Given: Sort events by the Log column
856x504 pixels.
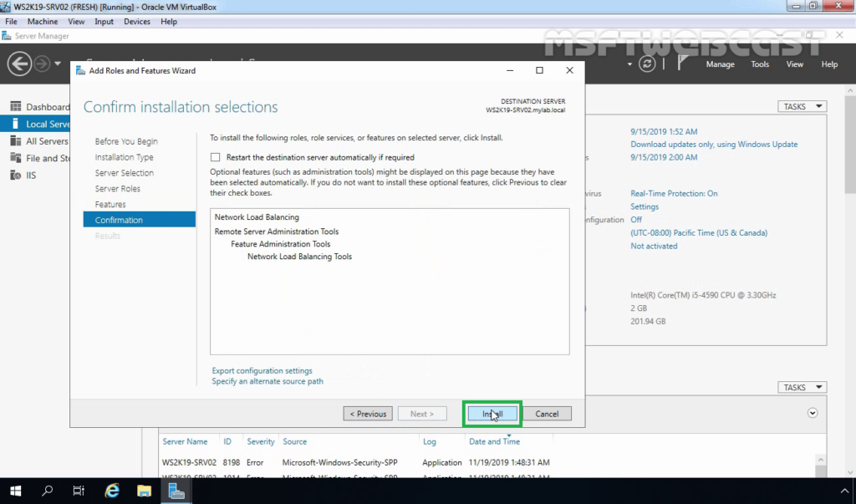Looking at the screenshot, I should [430, 441].
